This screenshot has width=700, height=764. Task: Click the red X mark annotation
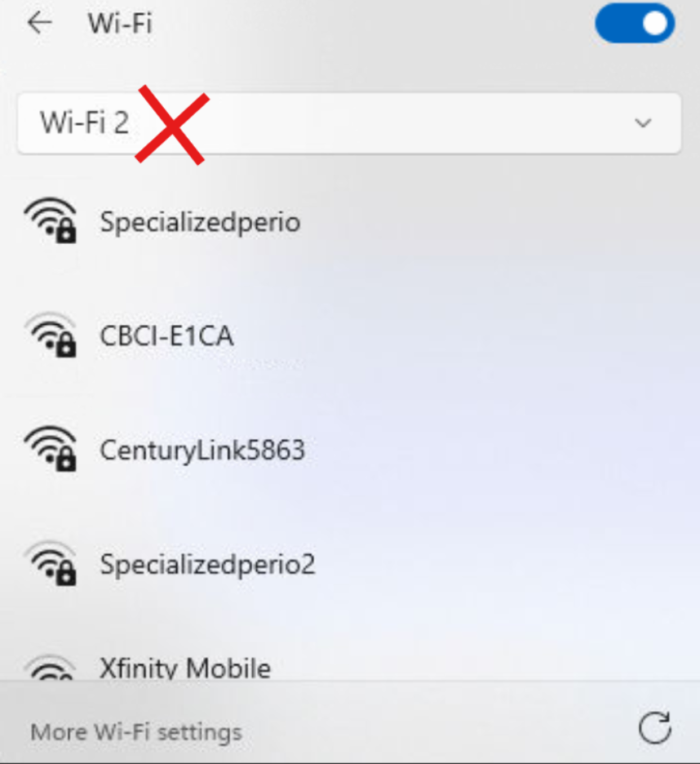coord(172,125)
